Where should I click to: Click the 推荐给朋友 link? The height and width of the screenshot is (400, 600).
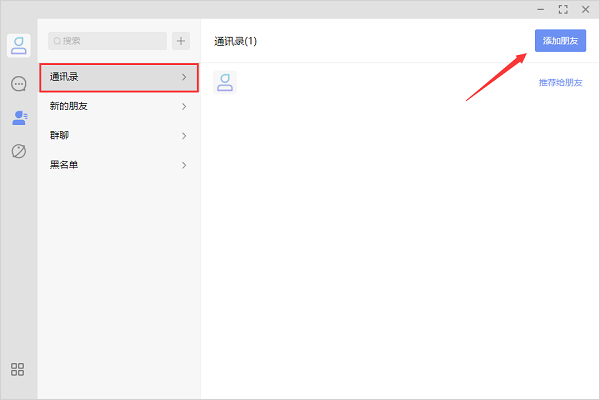click(561, 83)
